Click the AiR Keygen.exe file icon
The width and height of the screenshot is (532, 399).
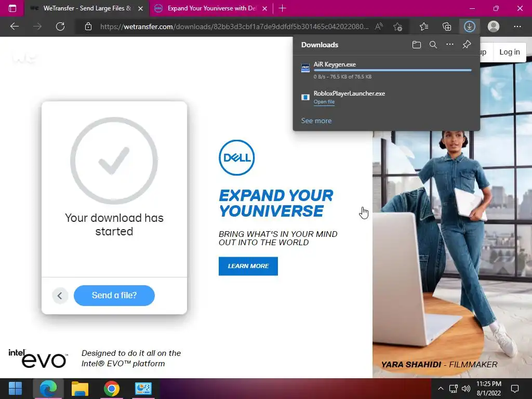point(305,68)
